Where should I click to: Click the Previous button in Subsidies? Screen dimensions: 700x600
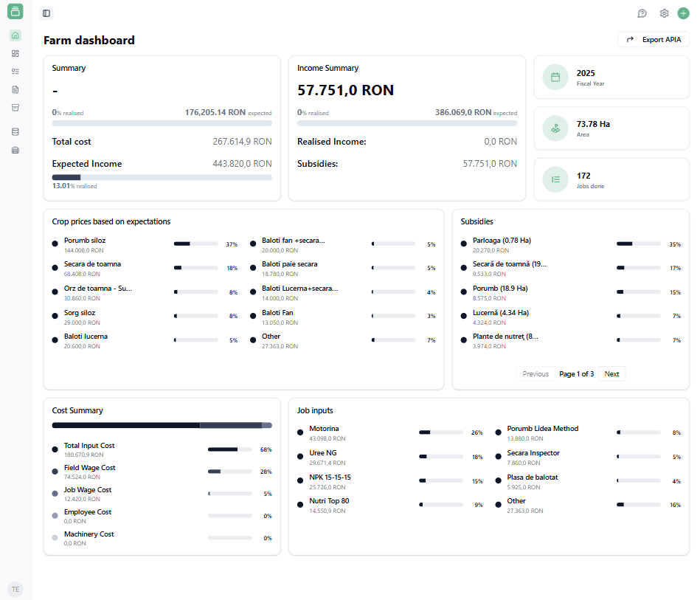click(x=536, y=374)
